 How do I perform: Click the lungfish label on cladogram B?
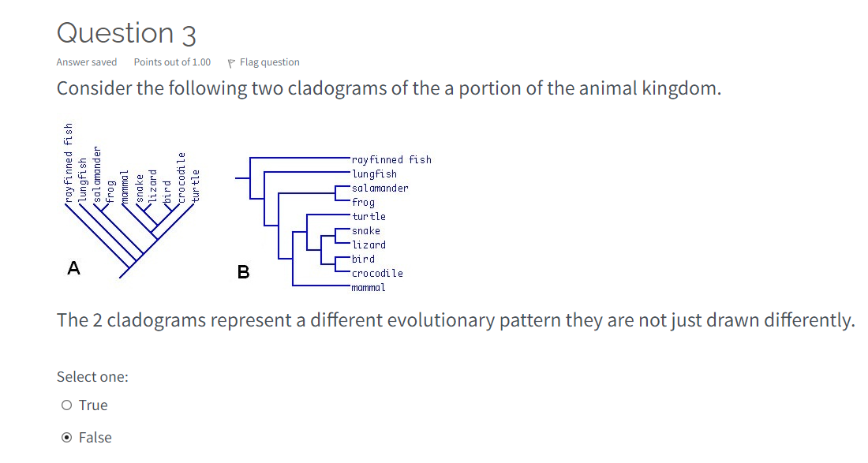374,174
